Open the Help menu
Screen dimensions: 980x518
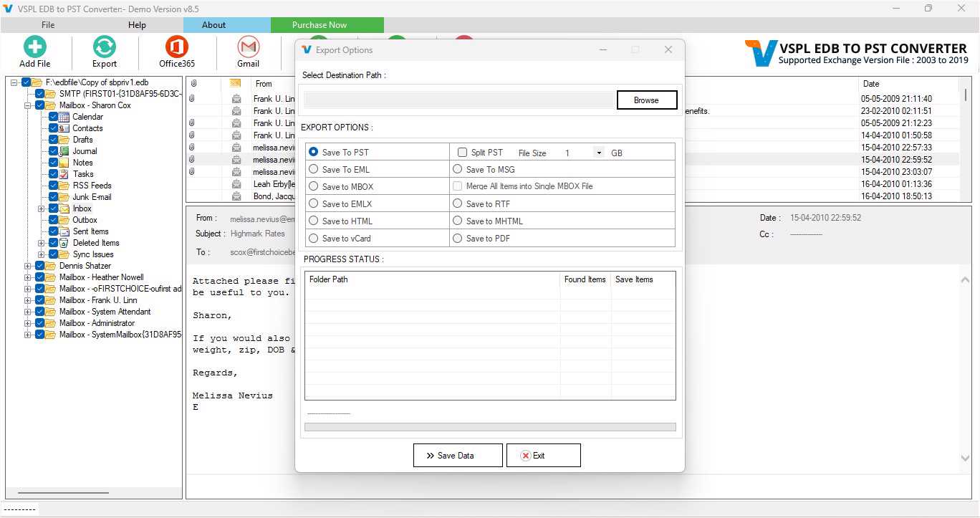pyautogui.click(x=137, y=25)
